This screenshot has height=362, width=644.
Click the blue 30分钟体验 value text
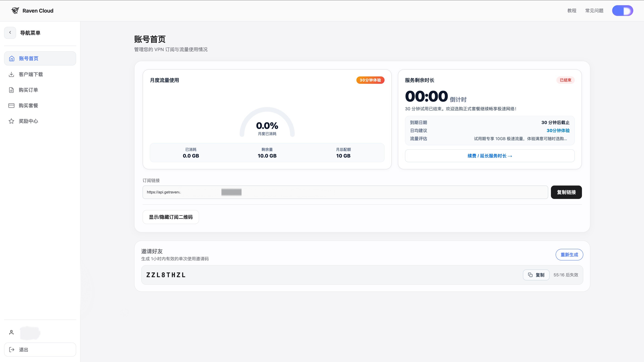[558, 131]
